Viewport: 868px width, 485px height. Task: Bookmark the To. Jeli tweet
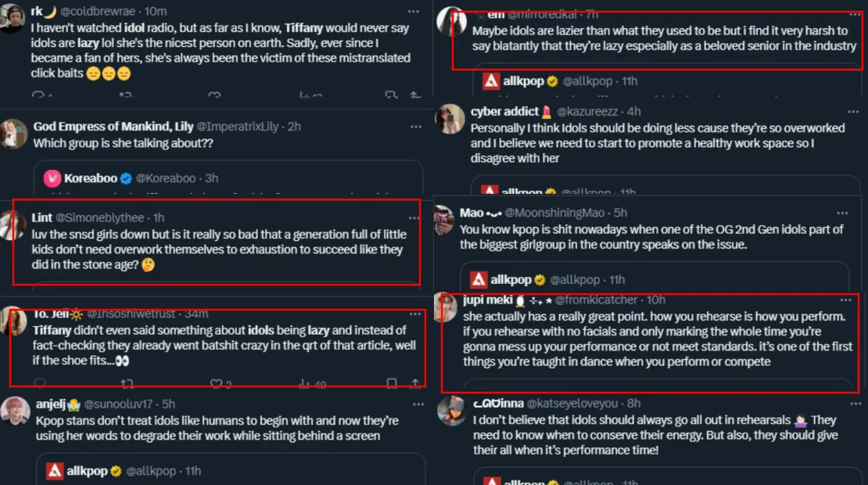point(392,384)
